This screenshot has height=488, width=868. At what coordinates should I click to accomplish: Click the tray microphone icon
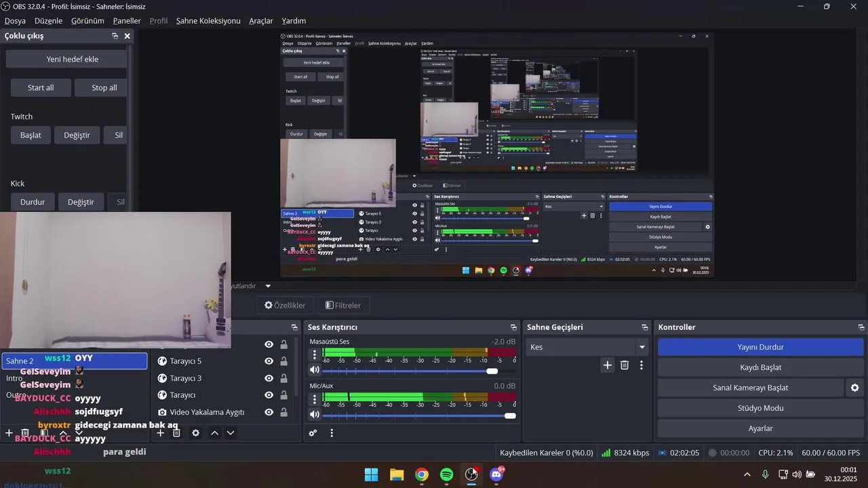click(x=765, y=474)
